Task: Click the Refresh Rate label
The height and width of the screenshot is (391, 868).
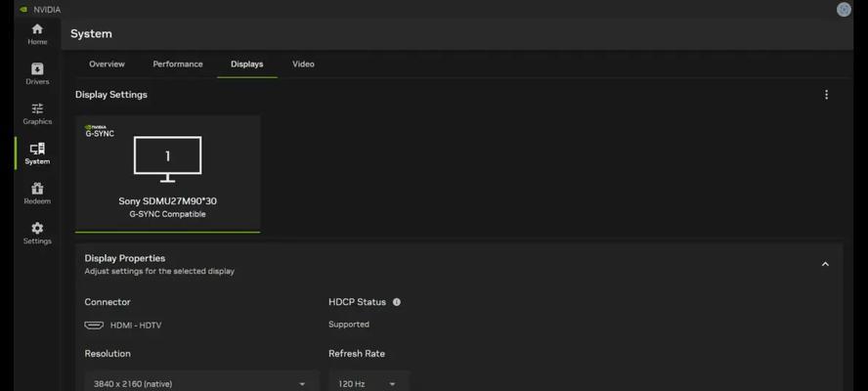Action: point(357,353)
